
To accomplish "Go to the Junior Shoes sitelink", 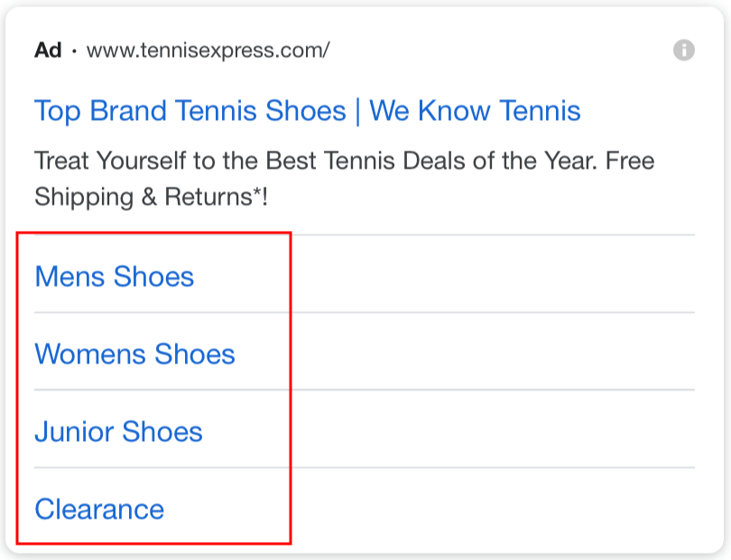I will click(118, 431).
